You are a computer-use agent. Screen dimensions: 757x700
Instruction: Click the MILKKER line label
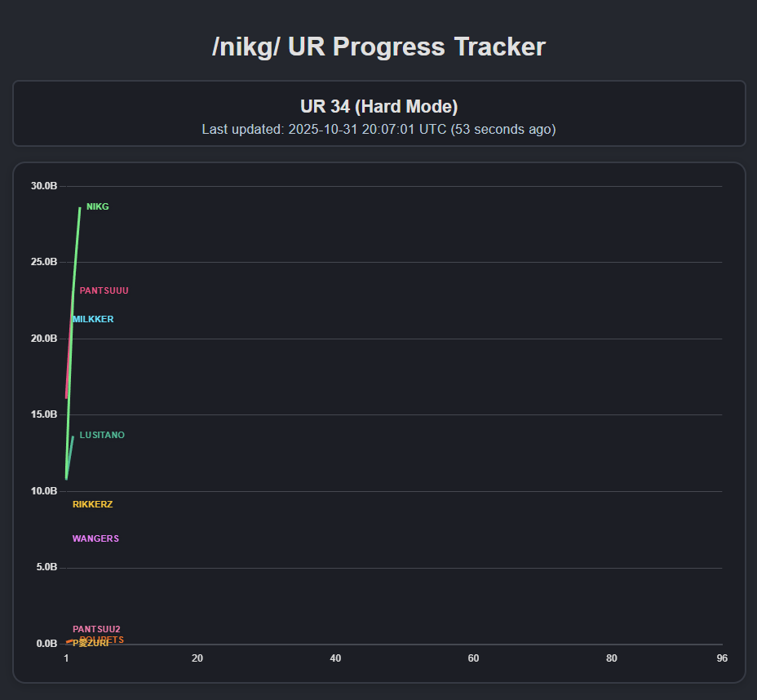point(93,319)
